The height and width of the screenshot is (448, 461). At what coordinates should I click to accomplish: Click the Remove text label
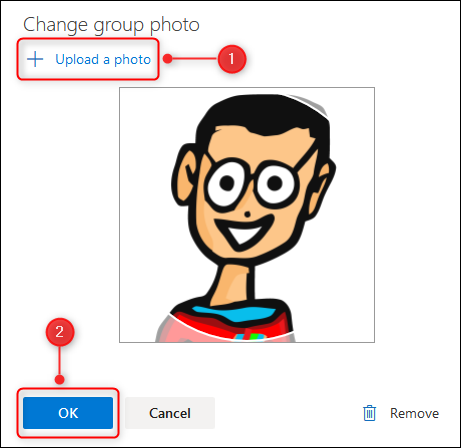(414, 413)
